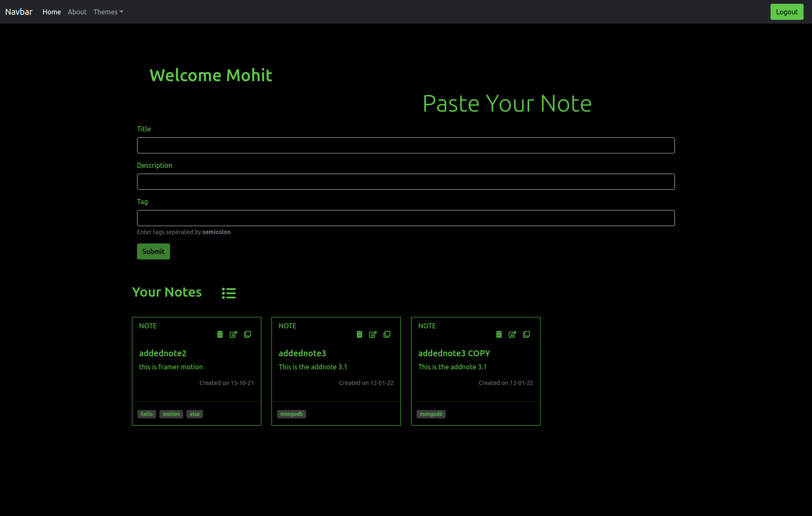Click the Logout button

click(787, 12)
